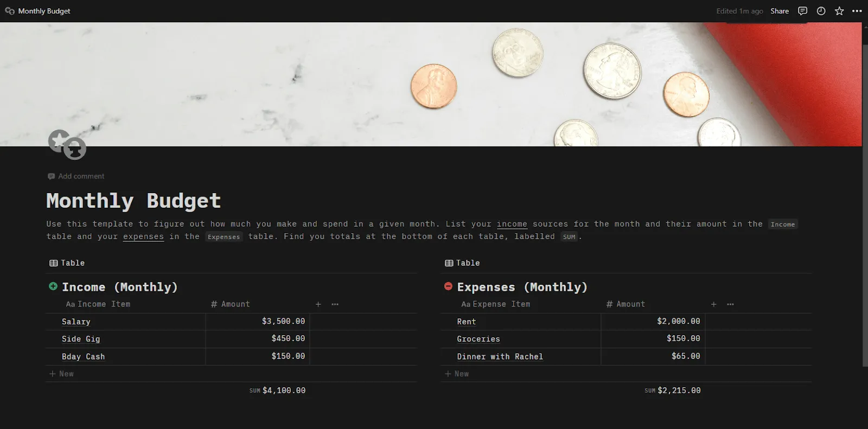Screen dimensions: 868x429
Task: Add a column to Expenses table
Action: click(714, 304)
